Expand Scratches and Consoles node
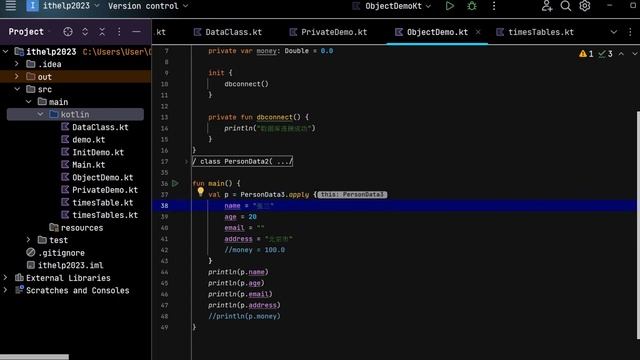Image resolution: width=640 pixels, height=360 pixels. pos(5,290)
